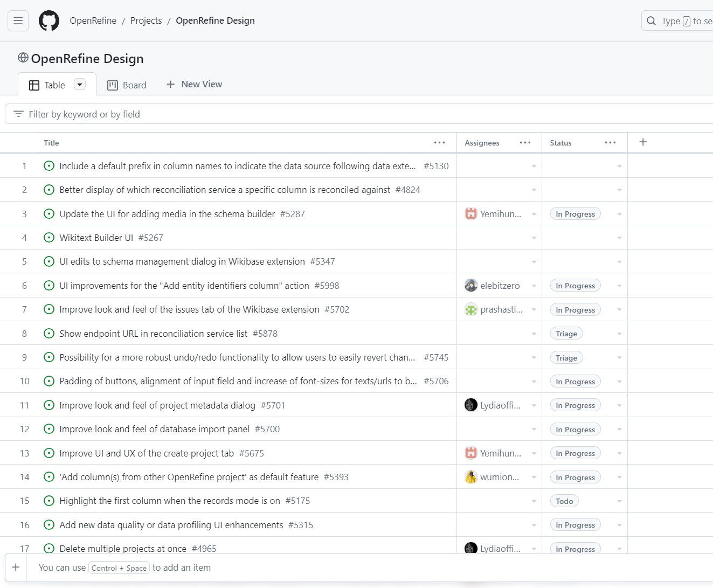Switch to the Board view tab
713x588 pixels.
[127, 85]
